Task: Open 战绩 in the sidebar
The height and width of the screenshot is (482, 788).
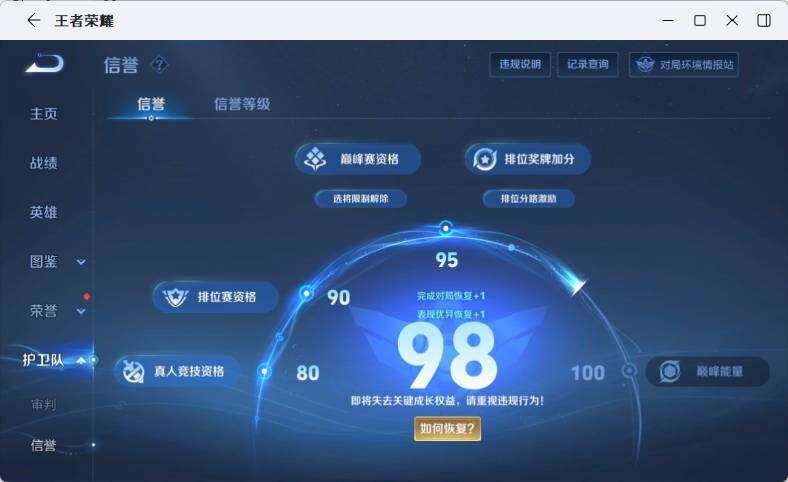Action: pos(44,163)
